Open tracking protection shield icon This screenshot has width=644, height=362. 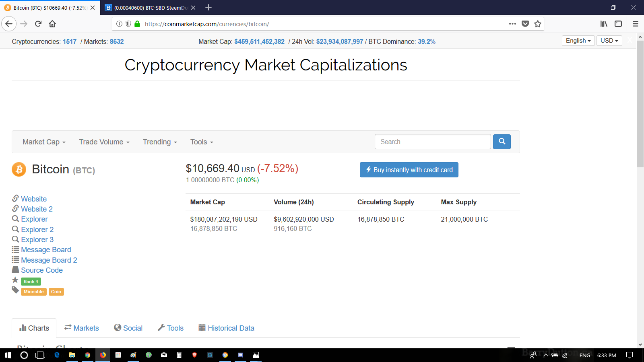128,24
